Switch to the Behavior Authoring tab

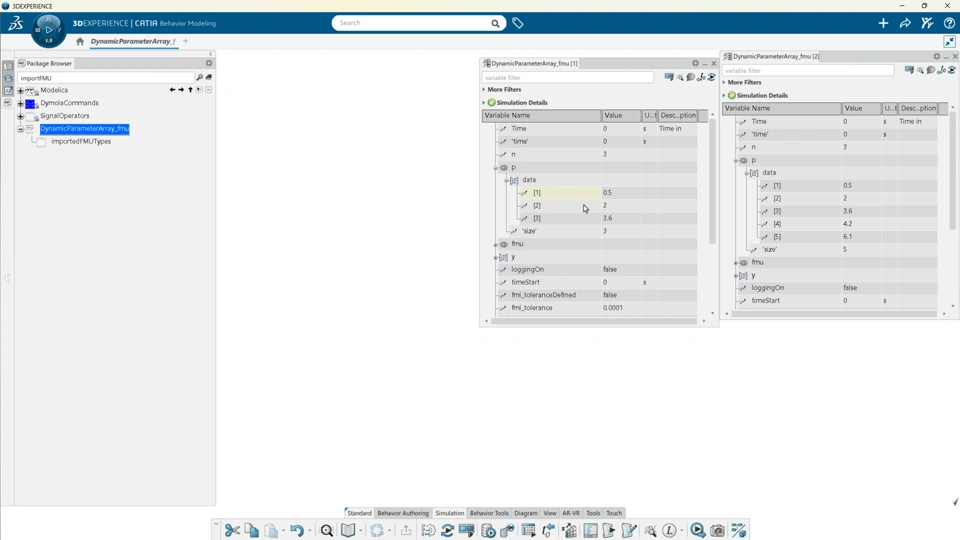(403, 513)
